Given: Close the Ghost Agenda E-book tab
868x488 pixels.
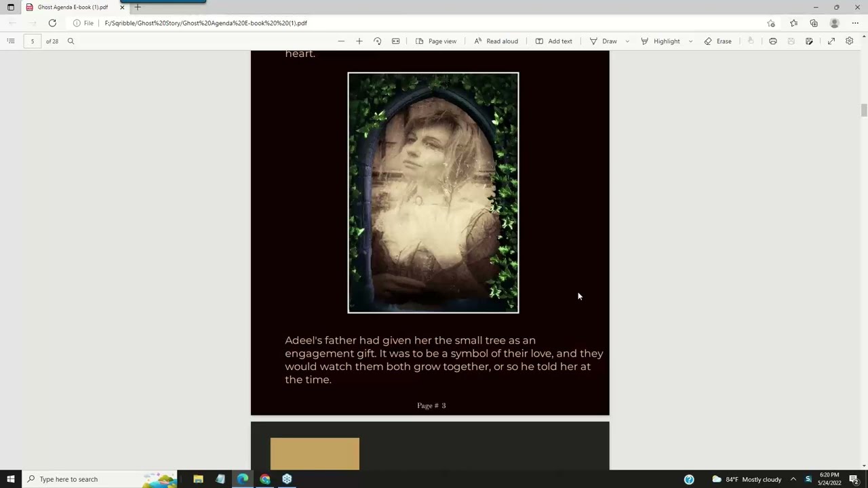Looking at the screenshot, I should (122, 7).
